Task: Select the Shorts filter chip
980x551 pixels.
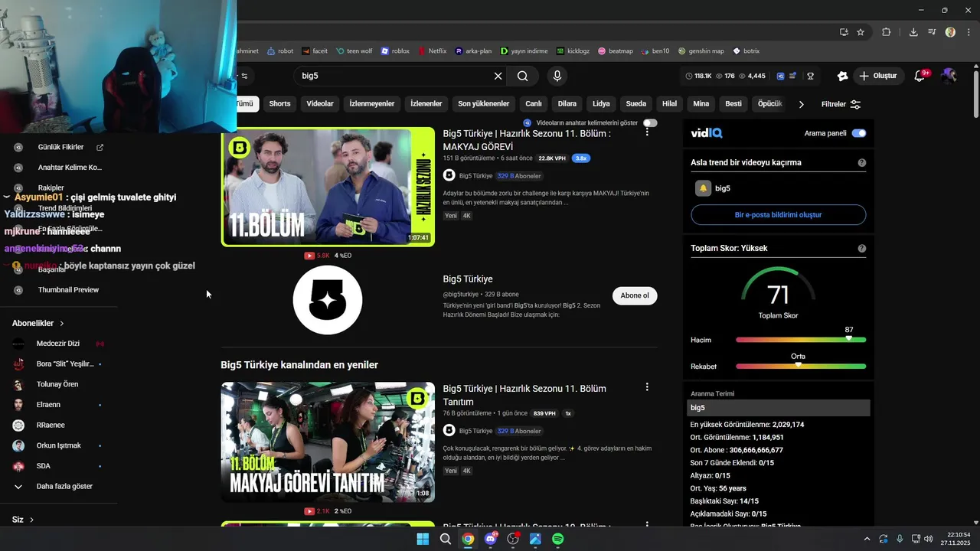Action: point(279,103)
